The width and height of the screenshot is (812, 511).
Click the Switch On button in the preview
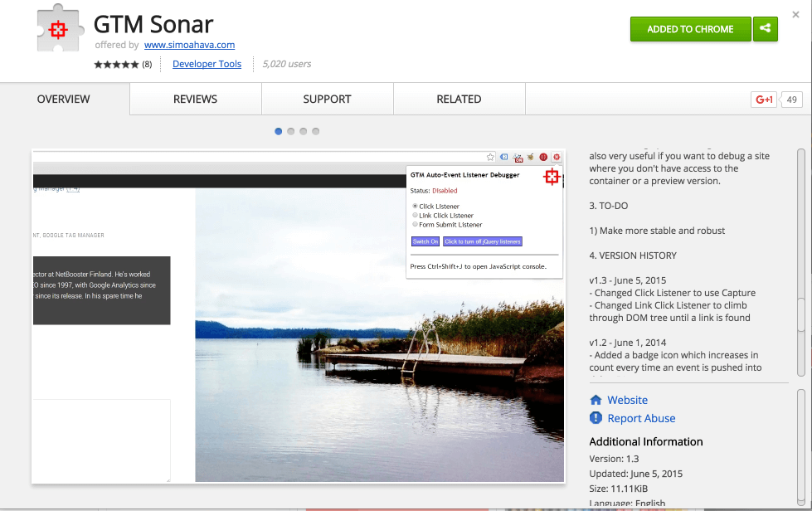pyautogui.click(x=425, y=241)
